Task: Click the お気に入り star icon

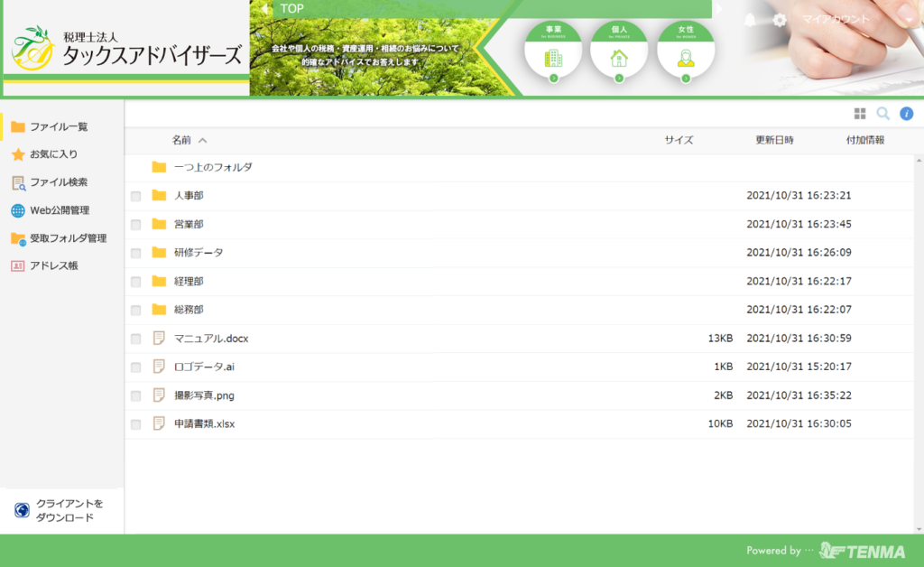Action: (18, 154)
